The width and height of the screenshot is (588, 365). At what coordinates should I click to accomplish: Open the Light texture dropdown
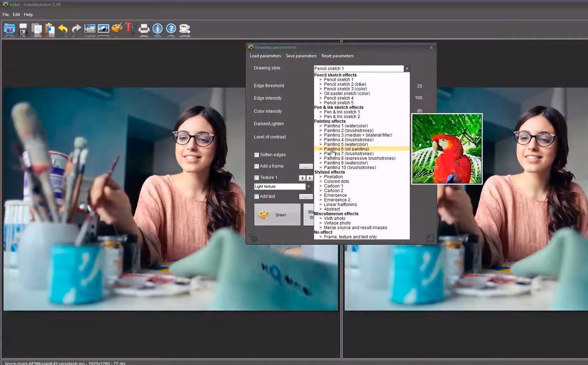[308, 186]
